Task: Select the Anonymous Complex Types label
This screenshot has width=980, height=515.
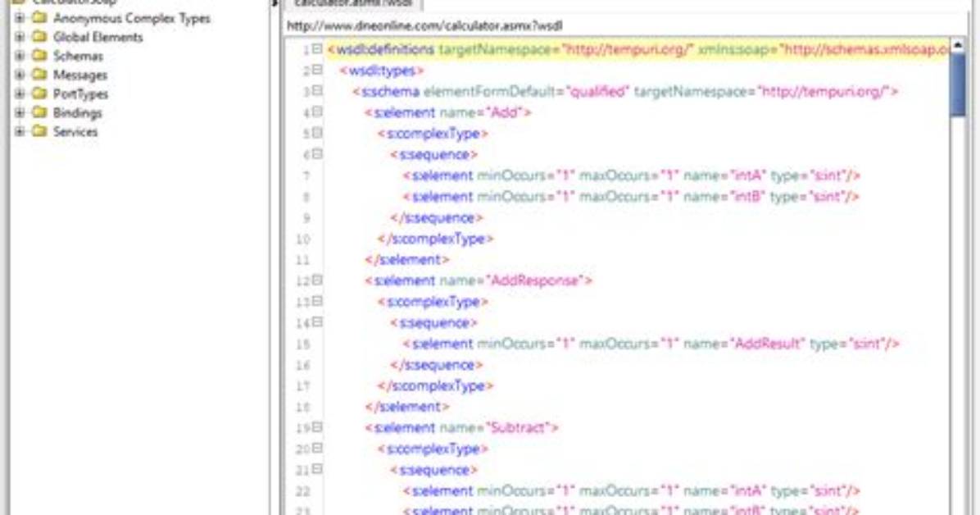Action: [x=132, y=19]
